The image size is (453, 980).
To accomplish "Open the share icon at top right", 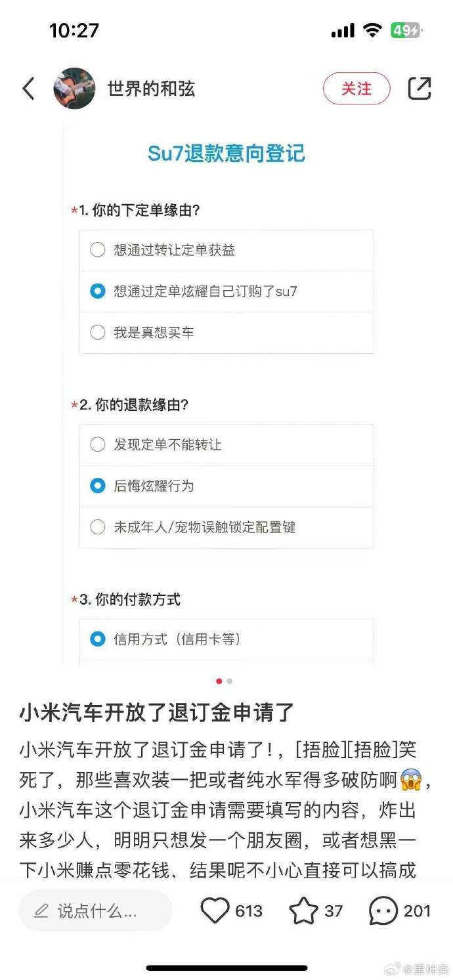I will click(x=420, y=89).
